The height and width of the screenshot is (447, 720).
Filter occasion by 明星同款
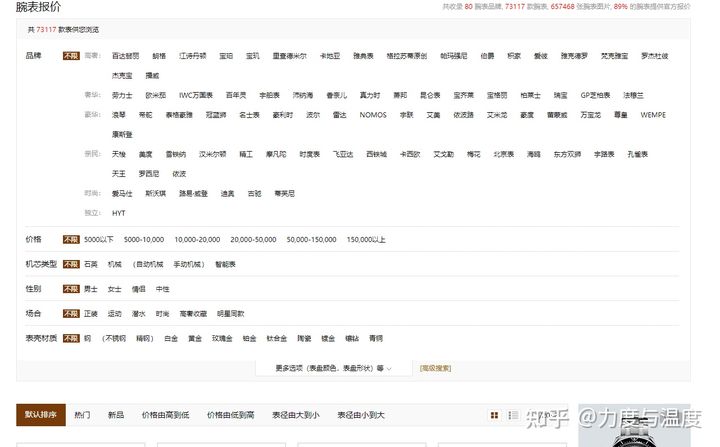pyautogui.click(x=231, y=314)
